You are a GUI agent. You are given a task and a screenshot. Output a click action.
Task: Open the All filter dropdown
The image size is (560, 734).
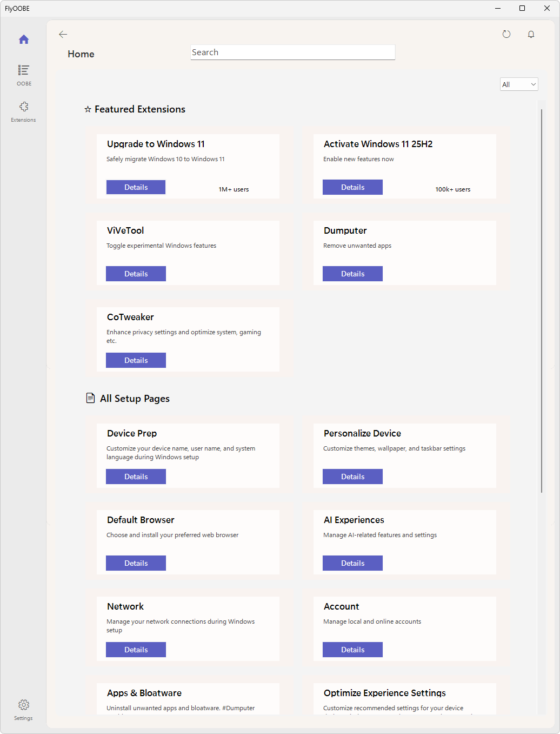[519, 84]
